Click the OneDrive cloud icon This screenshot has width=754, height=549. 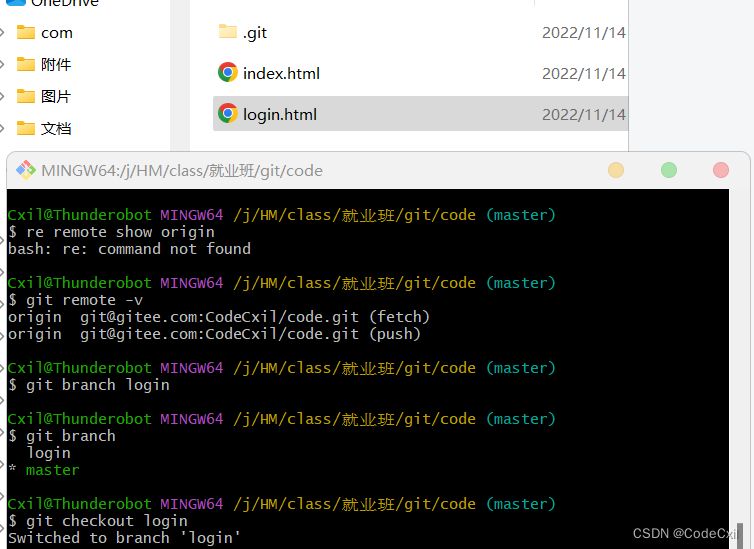16,2
